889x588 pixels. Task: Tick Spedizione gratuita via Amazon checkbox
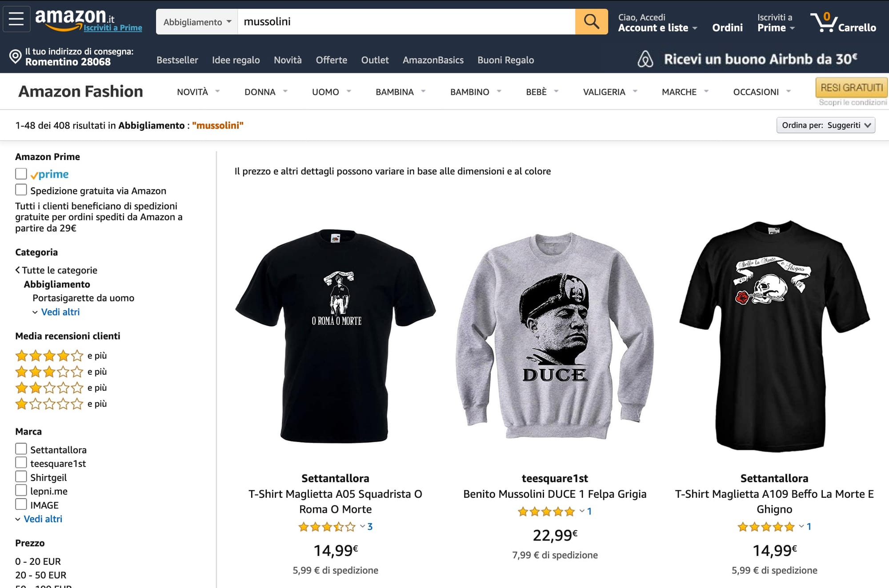click(21, 190)
